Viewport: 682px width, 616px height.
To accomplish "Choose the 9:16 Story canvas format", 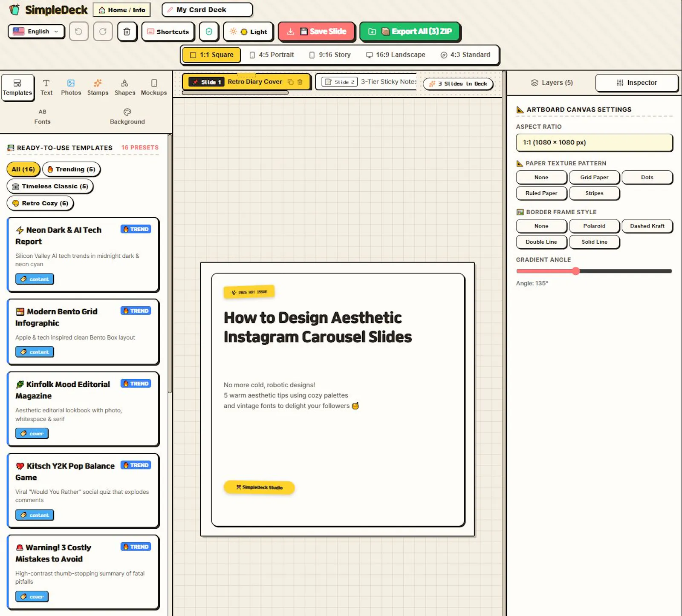I will (330, 55).
